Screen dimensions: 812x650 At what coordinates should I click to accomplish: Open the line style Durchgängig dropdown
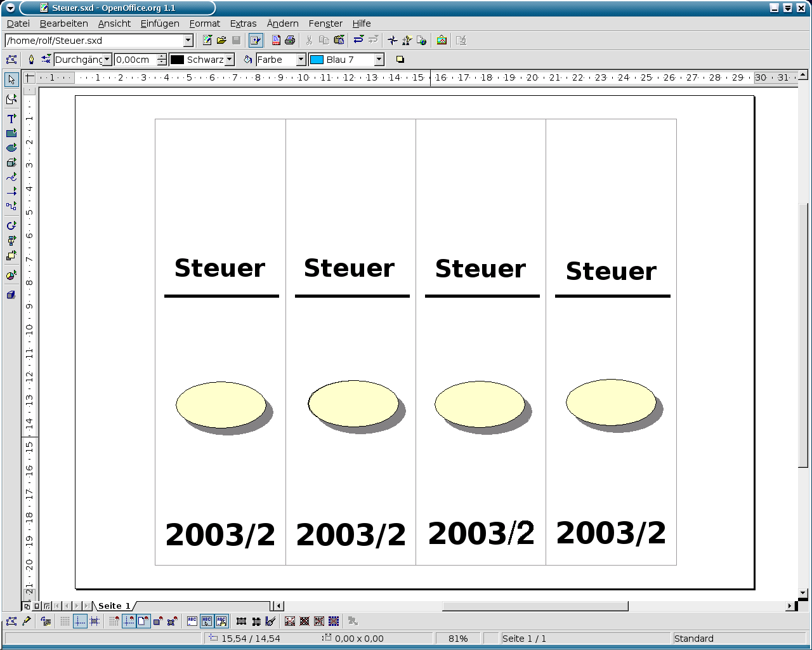tap(107, 60)
